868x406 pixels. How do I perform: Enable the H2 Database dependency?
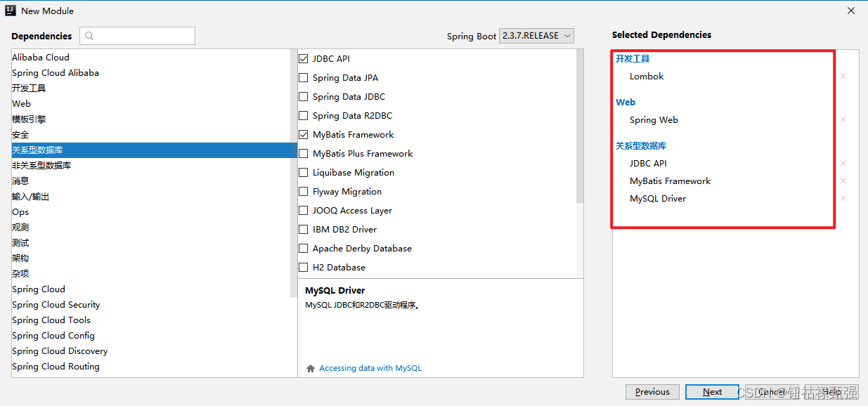[304, 267]
